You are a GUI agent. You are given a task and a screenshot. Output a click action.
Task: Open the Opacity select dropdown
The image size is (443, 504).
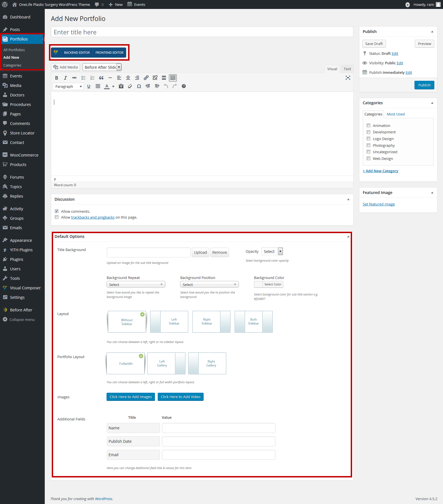pyautogui.click(x=272, y=252)
